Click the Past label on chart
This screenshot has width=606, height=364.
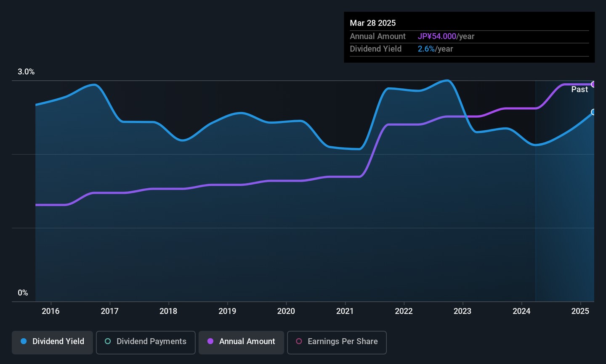coord(579,90)
